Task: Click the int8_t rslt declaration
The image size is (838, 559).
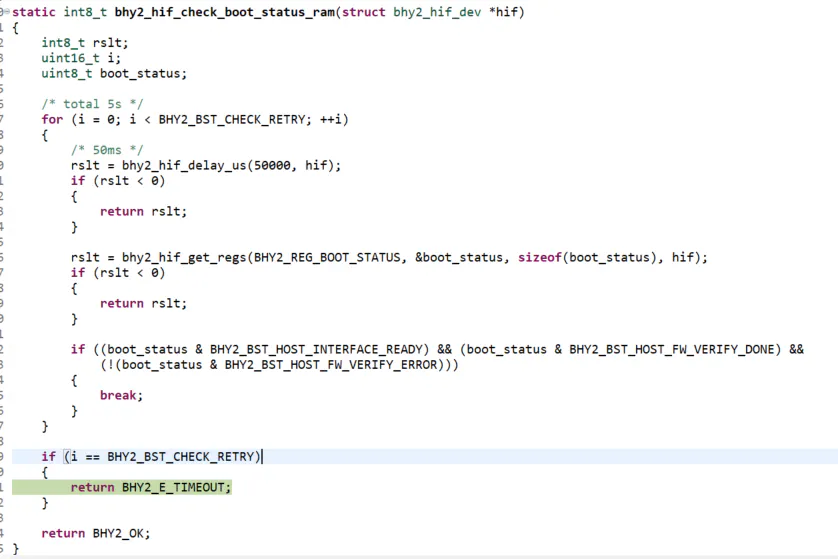Action: tap(84, 43)
